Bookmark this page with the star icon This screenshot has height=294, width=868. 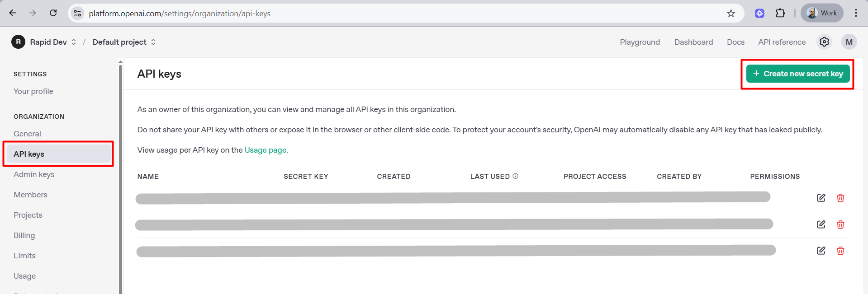tap(731, 13)
